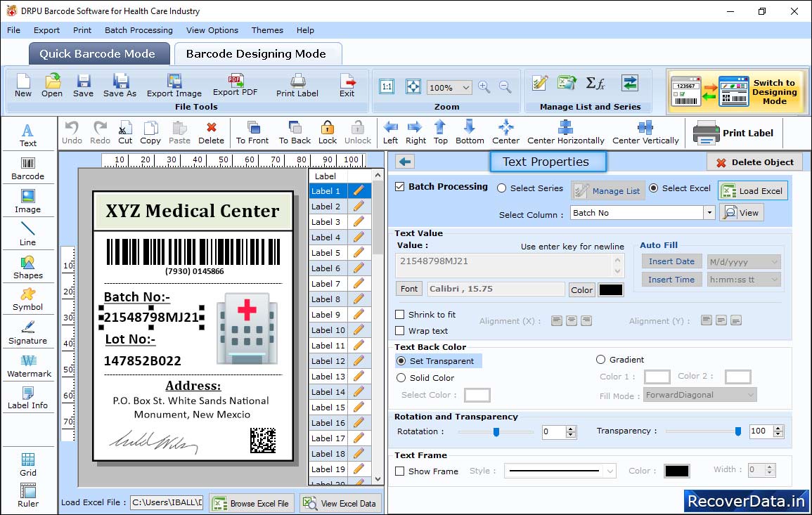
Task: Set zoom to actual size 1:1
Action: click(387, 86)
